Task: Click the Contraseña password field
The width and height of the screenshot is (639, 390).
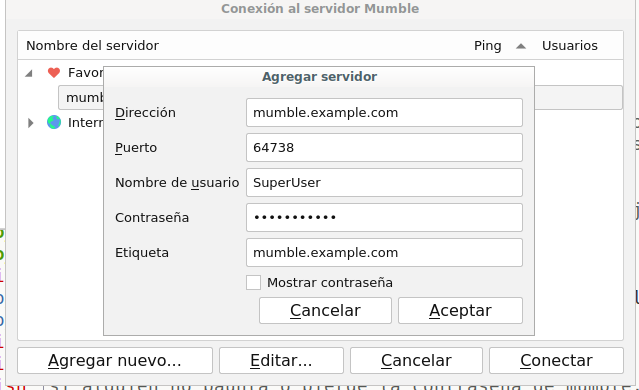Action: click(384, 218)
